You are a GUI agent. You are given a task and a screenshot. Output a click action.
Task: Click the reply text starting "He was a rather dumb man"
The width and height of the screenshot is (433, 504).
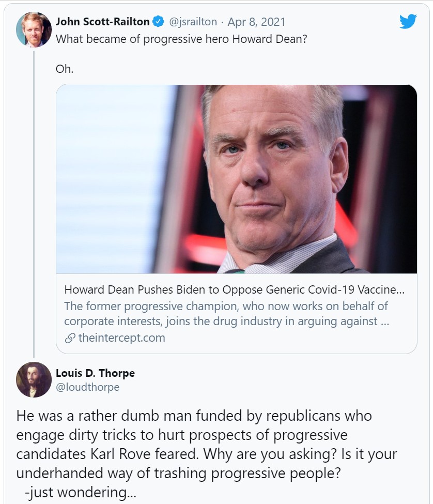point(194,416)
